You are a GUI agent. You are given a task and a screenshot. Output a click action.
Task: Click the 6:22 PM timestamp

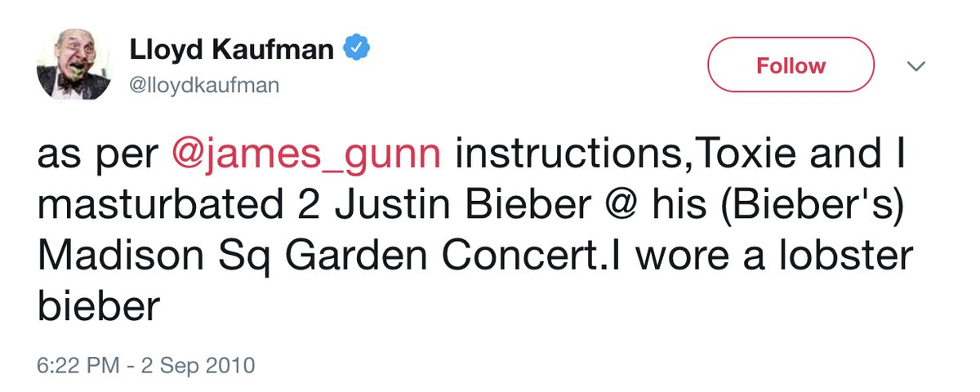pyautogui.click(x=73, y=364)
